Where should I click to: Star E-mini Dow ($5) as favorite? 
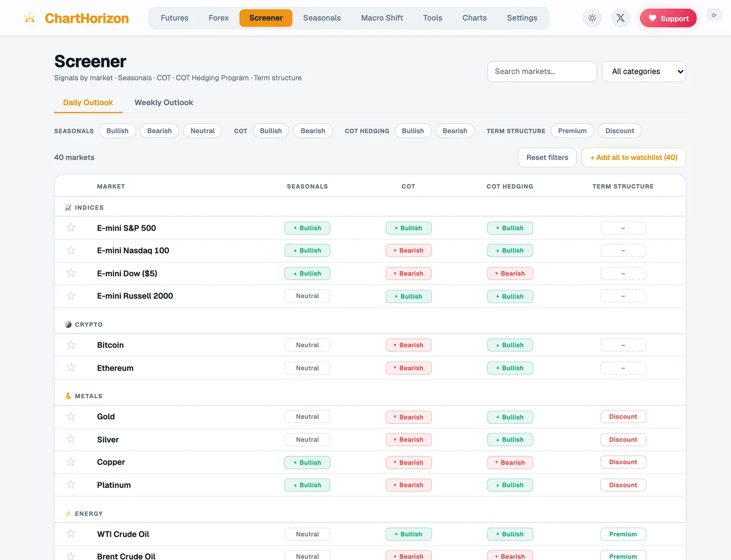tap(71, 273)
